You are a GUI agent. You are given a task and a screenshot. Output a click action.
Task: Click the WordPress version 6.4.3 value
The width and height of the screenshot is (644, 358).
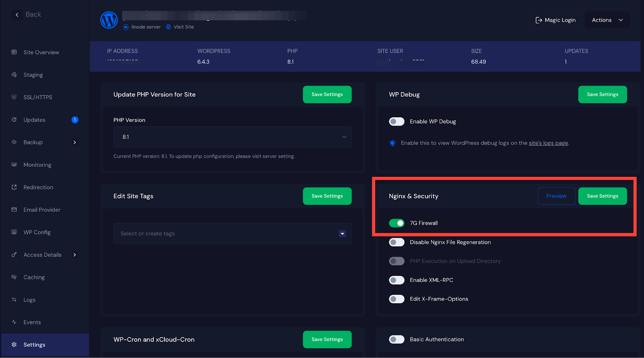(203, 62)
